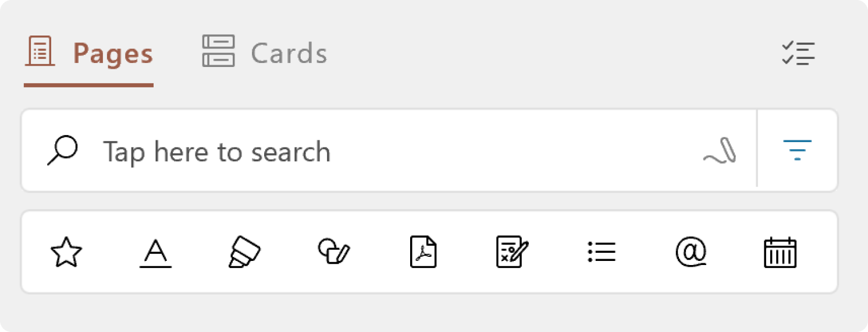Click the magnifying glass search icon
The height and width of the screenshot is (332, 868).
pyautogui.click(x=62, y=151)
